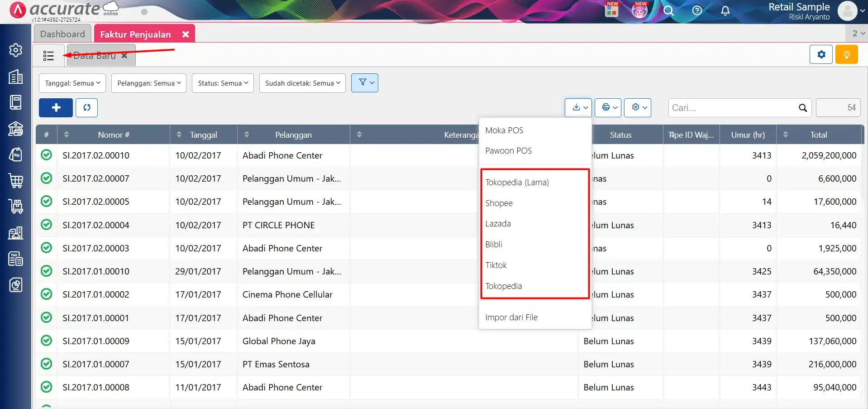
Task: Choose Impor dari File menu entry
Action: point(511,318)
